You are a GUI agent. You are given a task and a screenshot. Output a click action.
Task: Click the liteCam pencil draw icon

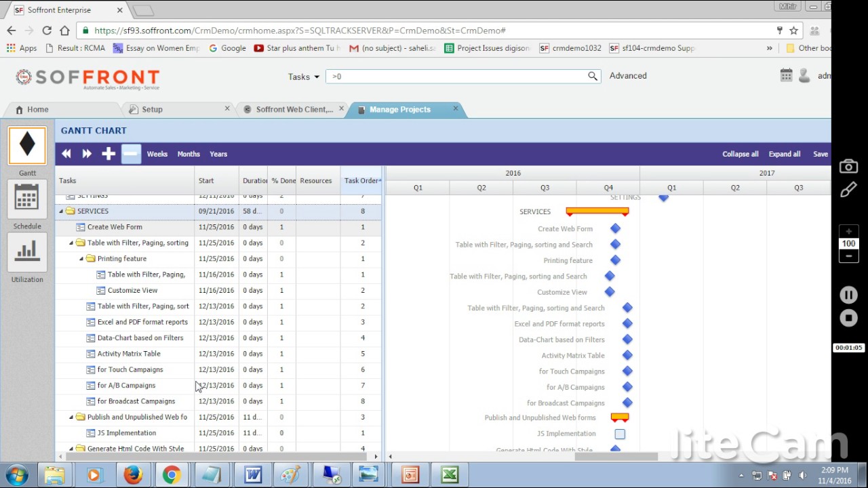tap(848, 190)
